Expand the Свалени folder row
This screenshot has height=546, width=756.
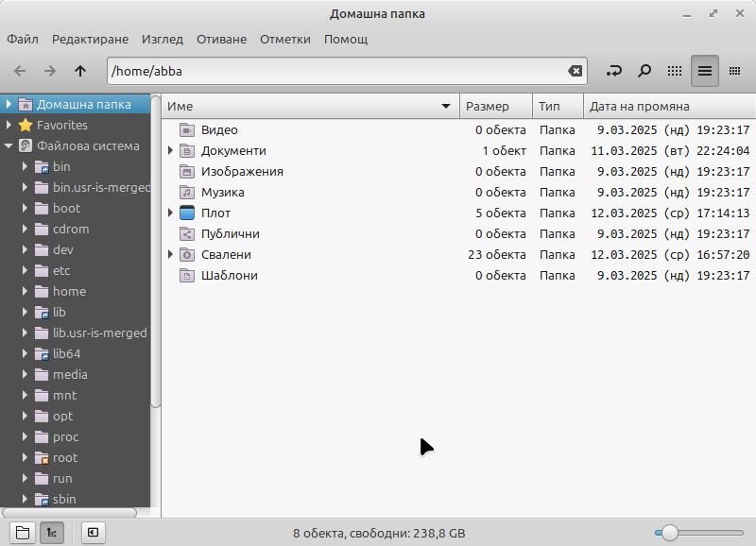(x=170, y=254)
